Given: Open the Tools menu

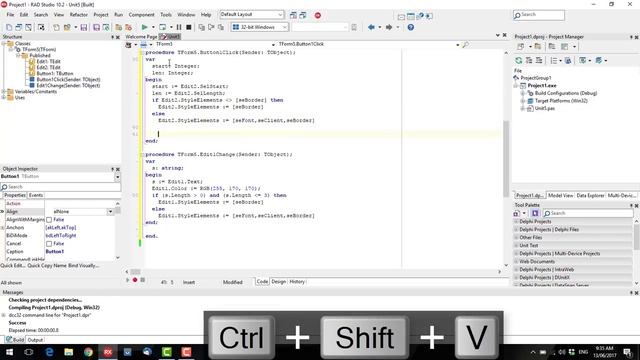Looking at the screenshot, I should click(166, 15).
